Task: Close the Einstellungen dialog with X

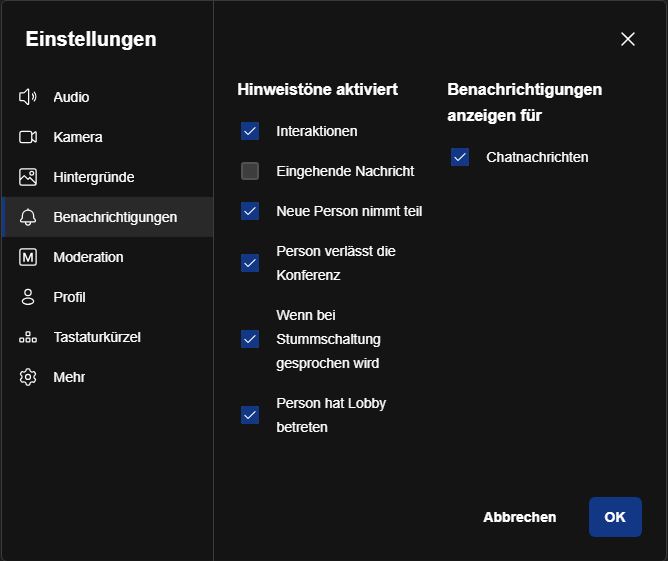Action: click(628, 39)
